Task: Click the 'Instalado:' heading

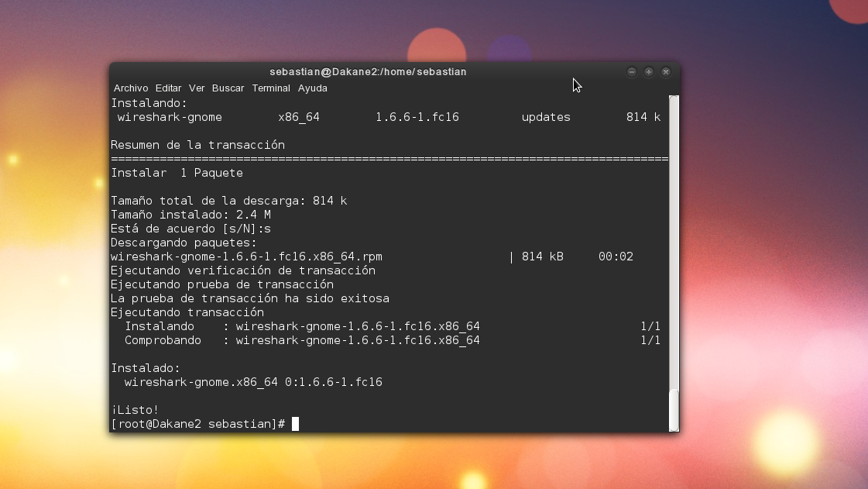Action: point(146,368)
